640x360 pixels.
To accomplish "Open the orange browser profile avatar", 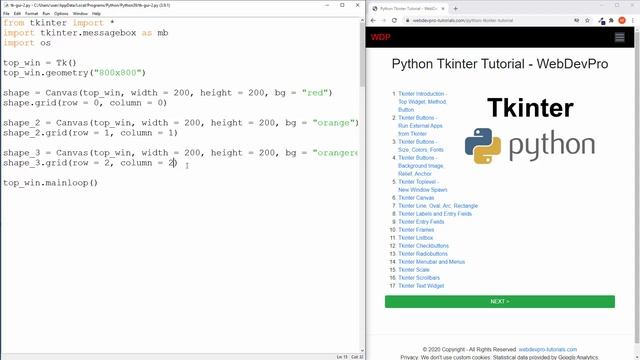I will (622, 20).
